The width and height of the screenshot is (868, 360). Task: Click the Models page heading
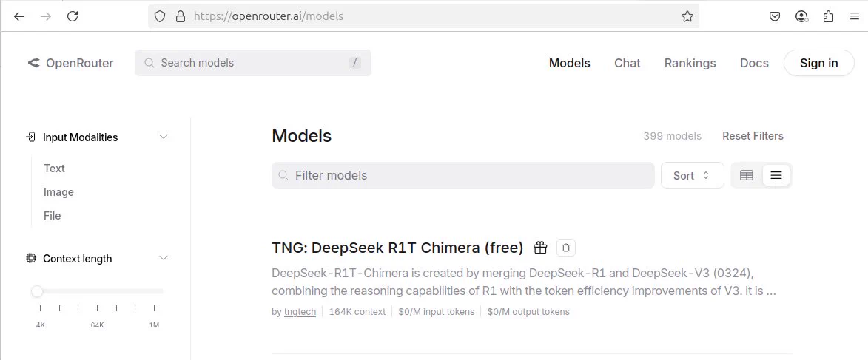[302, 136]
